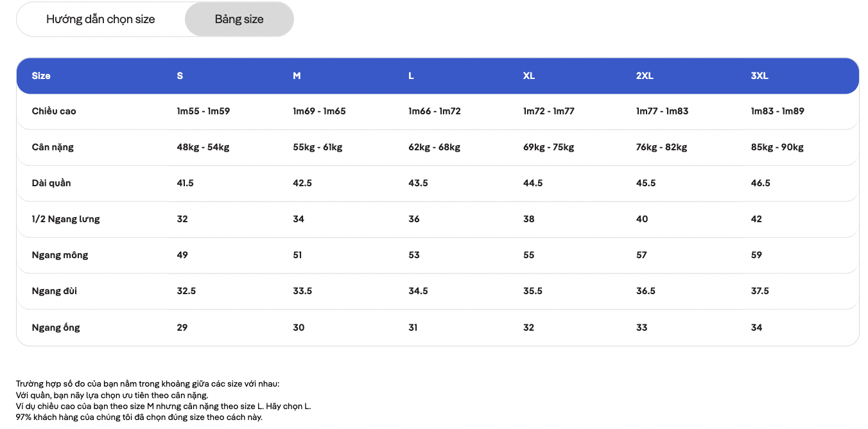The width and height of the screenshot is (868, 429).
Task: Click the 2XL size column header
Action: tap(645, 76)
